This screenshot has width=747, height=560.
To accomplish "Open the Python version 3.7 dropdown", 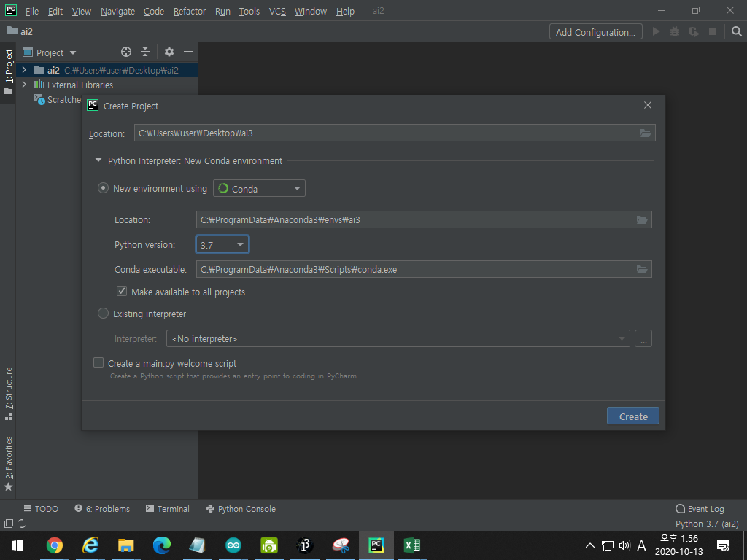I will [222, 245].
